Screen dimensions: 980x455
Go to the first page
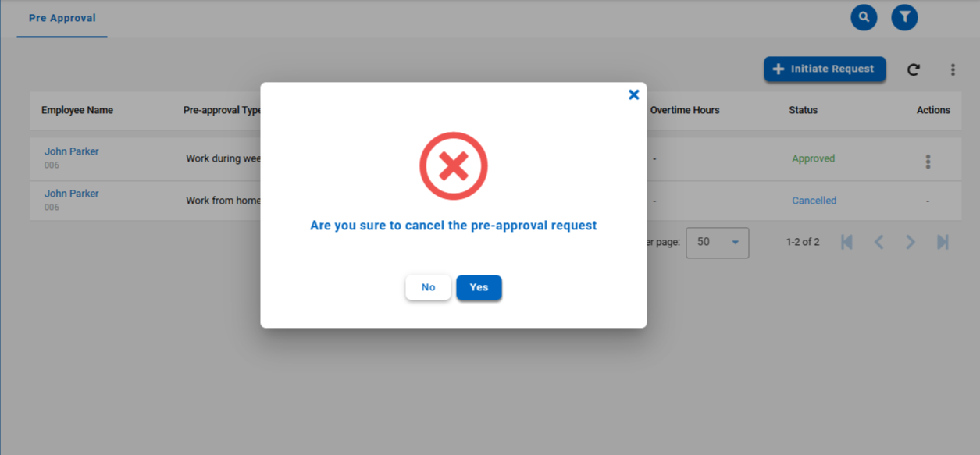click(x=846, y=242)
